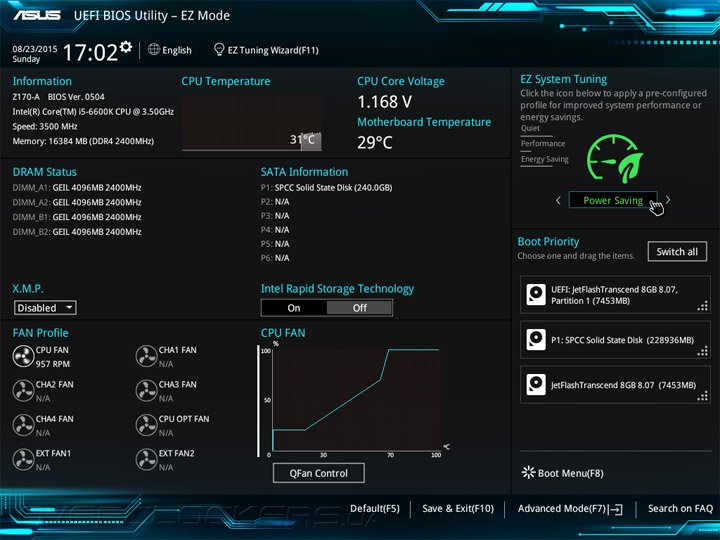Image resolution: width=720 pixels, height=540 pixels.
Task: Select the CHA3 FAN icon
Action: (x=146, y=391)
